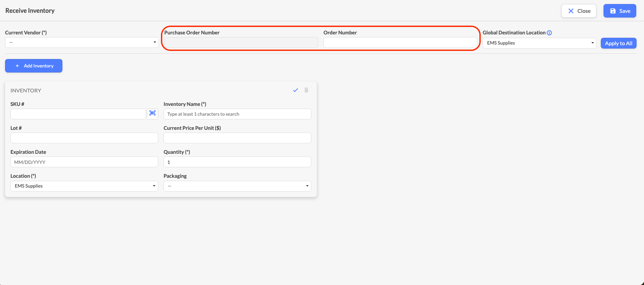This screenshot has height=285, width=644.
Task: Click the Global Destination Location info icon
Action: point(549,33)
